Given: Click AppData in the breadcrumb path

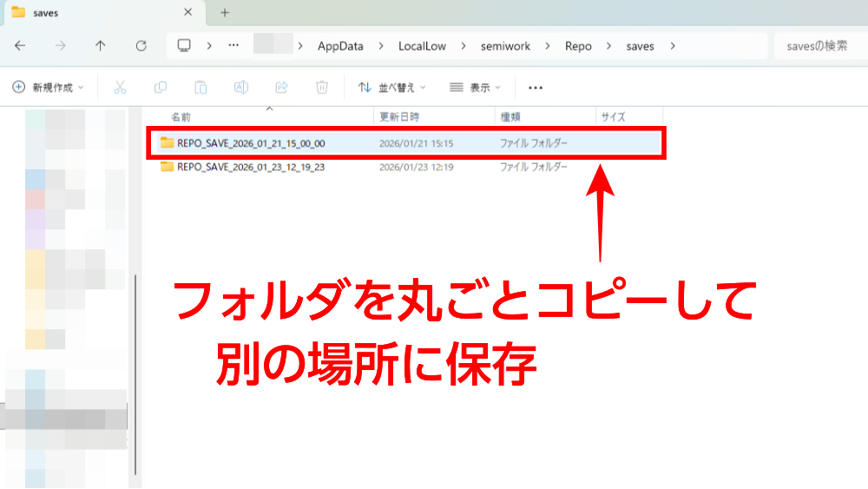Looking at the screenshot, I should tap(340, 46).
